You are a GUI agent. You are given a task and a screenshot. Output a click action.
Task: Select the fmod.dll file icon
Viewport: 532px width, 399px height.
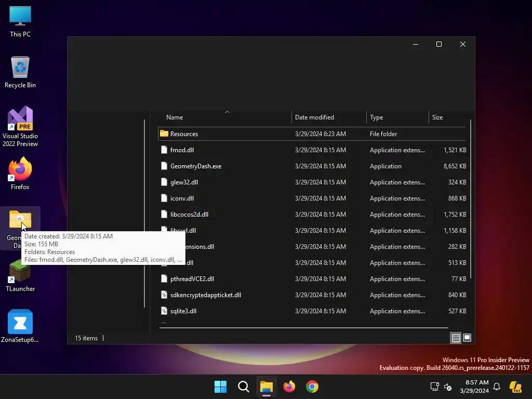coord(164,150)
